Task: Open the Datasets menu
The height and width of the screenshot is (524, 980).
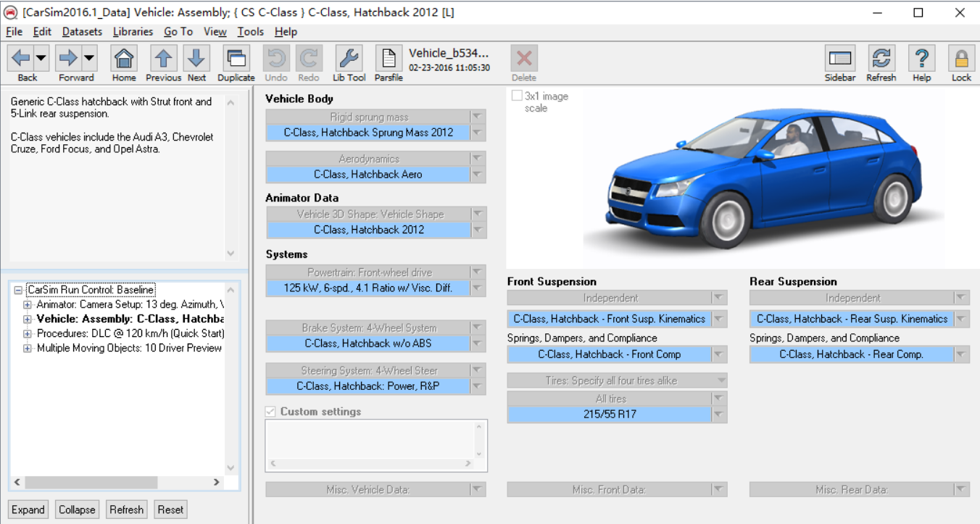Action: (x=82, y=32)
